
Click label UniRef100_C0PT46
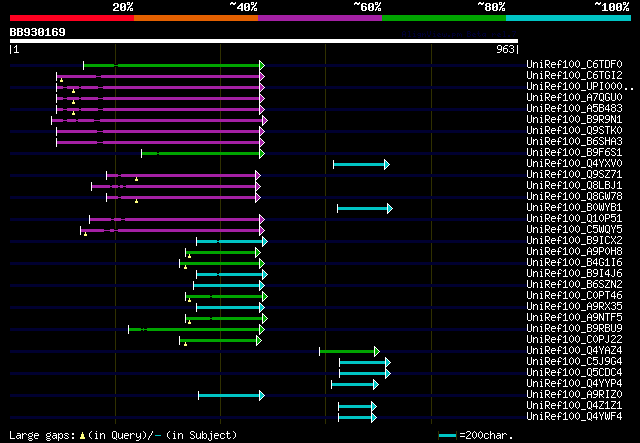(574, 296)
